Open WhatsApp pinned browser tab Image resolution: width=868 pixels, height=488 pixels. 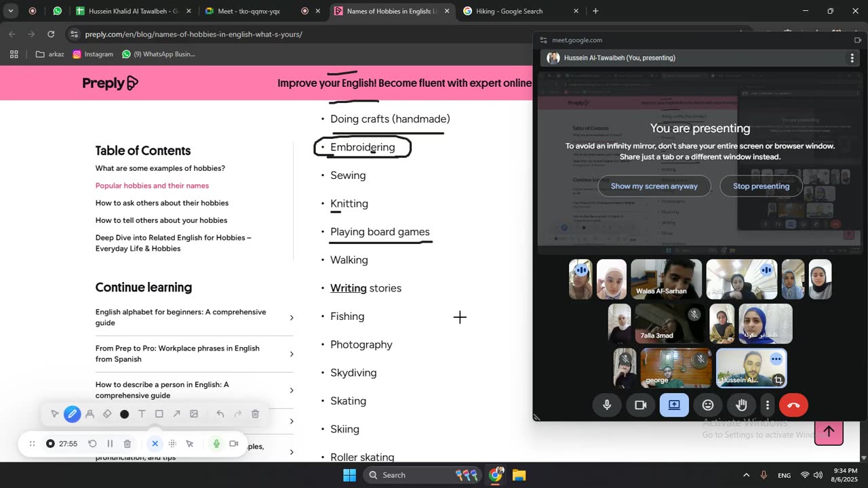(58, 11)
